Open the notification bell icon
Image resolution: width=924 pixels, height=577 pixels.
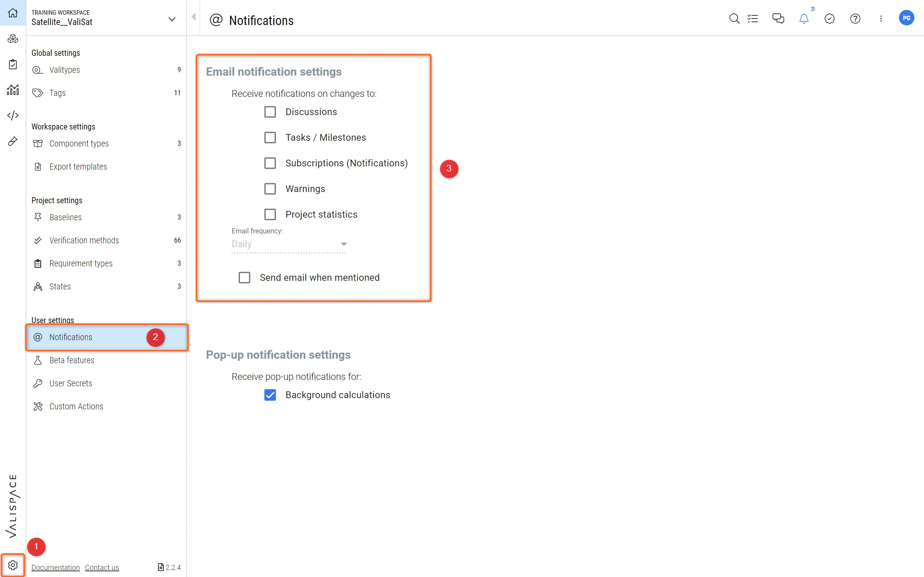pyautogui.click(x=804, y=19)
